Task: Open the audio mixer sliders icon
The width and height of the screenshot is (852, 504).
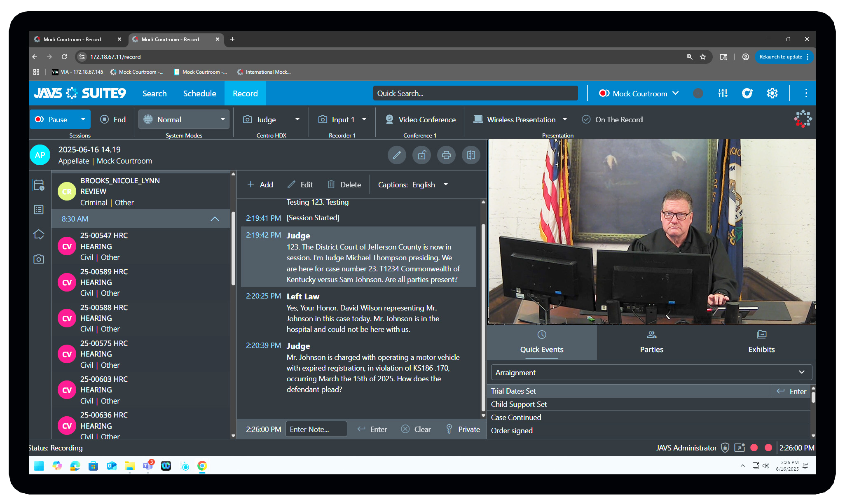Action: 723,93
